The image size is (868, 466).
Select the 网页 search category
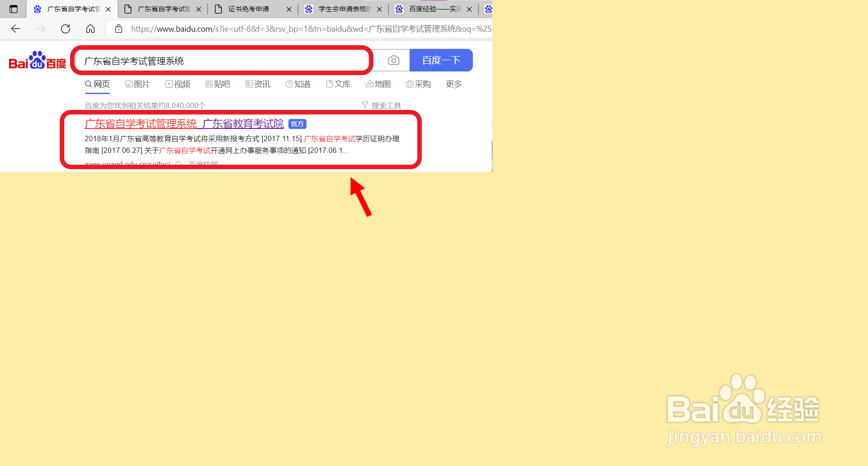click(98, 84)
